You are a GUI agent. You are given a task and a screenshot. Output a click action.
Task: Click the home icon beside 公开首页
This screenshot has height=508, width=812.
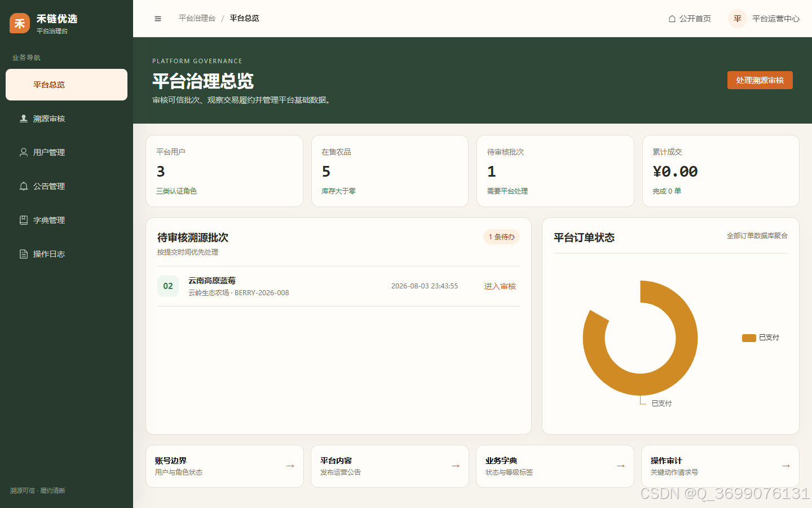[672, 19]
